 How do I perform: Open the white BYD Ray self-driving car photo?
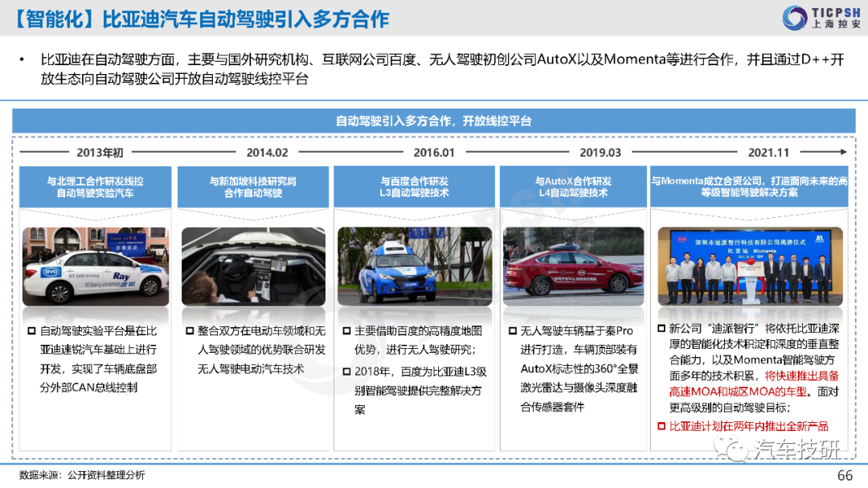click(x=95, y=266)
